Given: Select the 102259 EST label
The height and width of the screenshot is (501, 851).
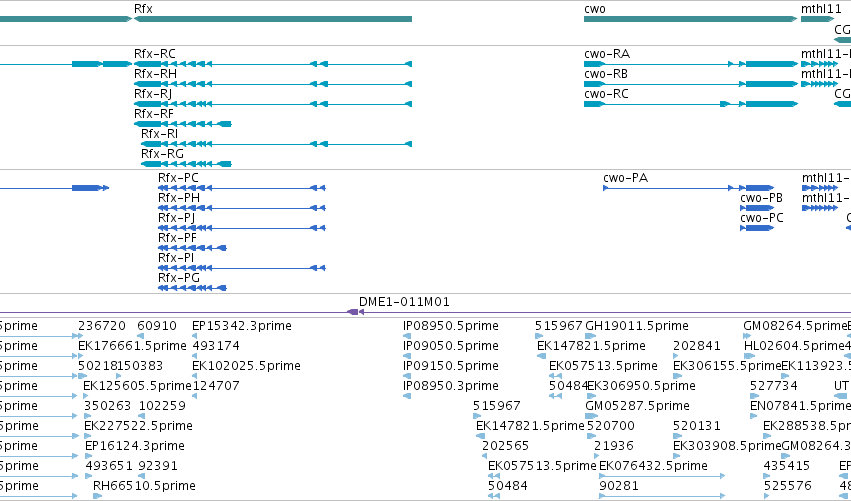Looking at the screenshot, I should coord(162,406).
